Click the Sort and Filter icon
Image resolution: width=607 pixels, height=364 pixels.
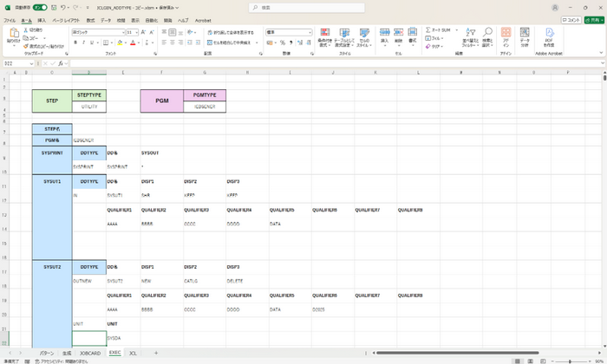tap(470, 32)
